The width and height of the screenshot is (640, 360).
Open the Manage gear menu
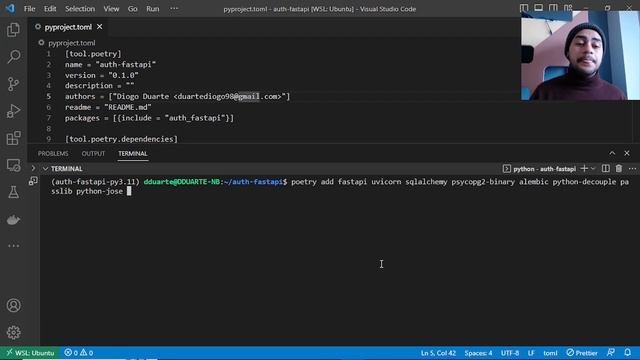pos(13,333)
